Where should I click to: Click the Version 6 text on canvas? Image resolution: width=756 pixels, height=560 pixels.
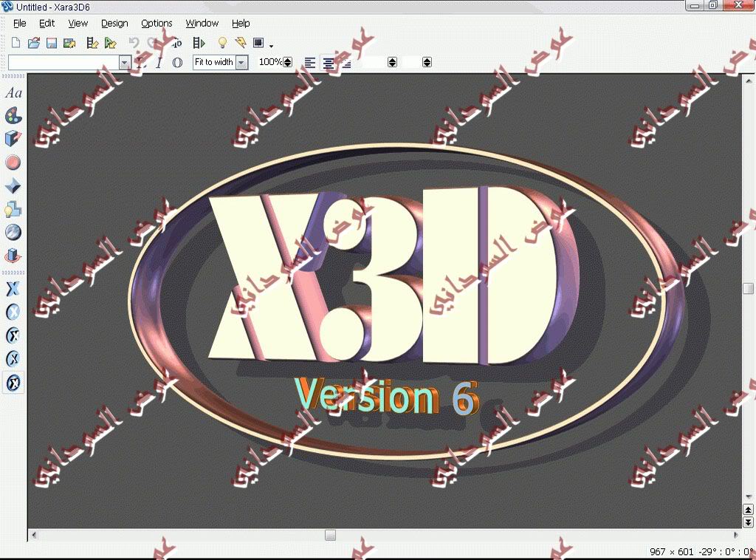point(387,397)
